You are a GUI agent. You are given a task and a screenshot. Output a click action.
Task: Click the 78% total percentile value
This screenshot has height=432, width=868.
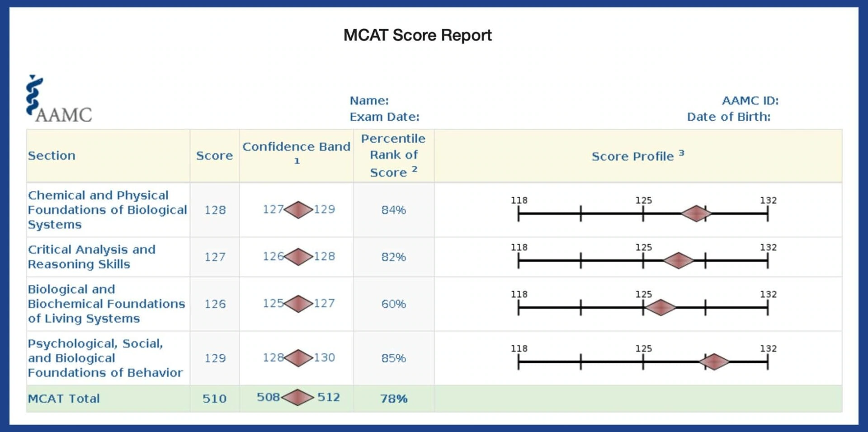[394, 399]
